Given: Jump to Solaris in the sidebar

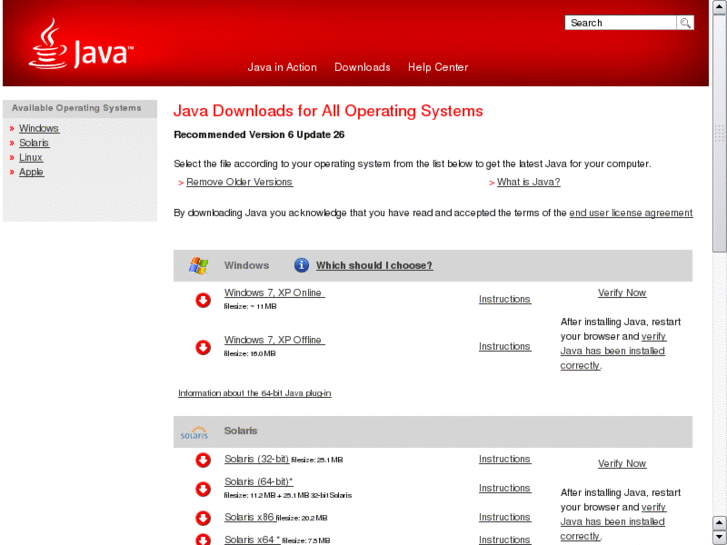Looking at the screenshot, I should 34,143.
